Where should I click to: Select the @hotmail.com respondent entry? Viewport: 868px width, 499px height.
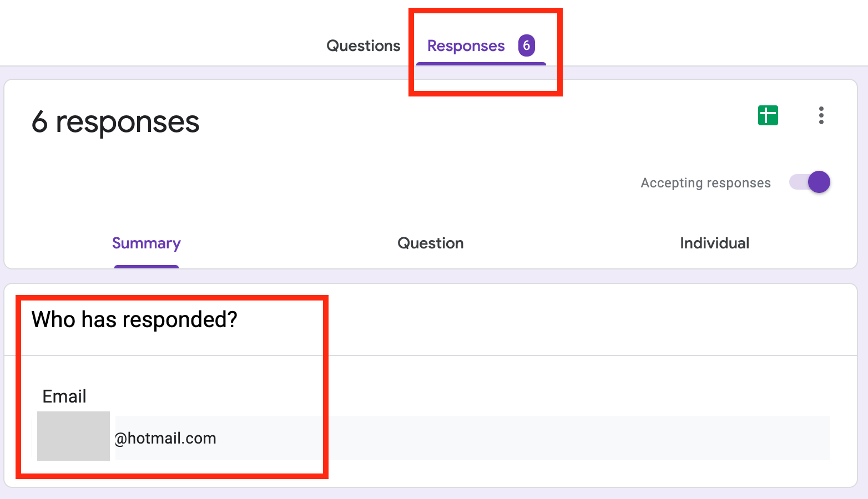(x=165, y=438)
